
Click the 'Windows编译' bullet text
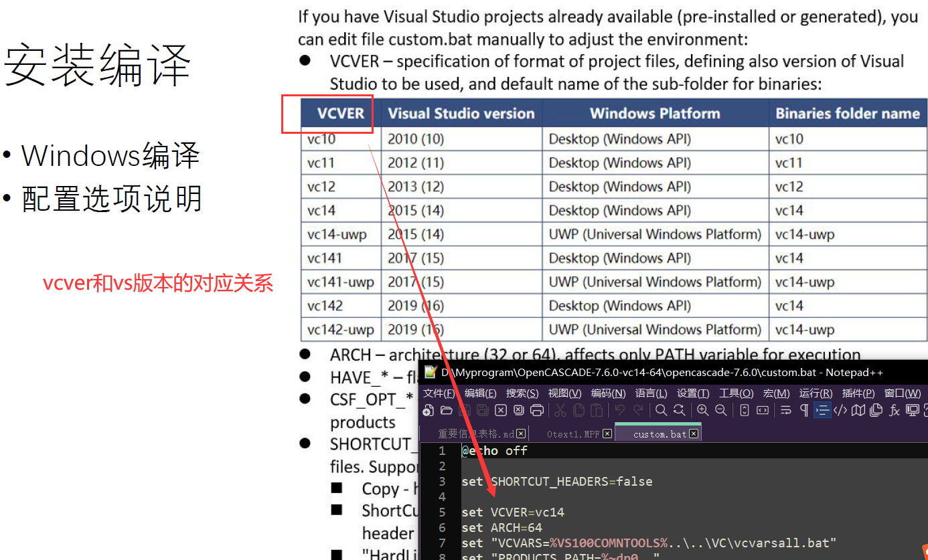111,156
